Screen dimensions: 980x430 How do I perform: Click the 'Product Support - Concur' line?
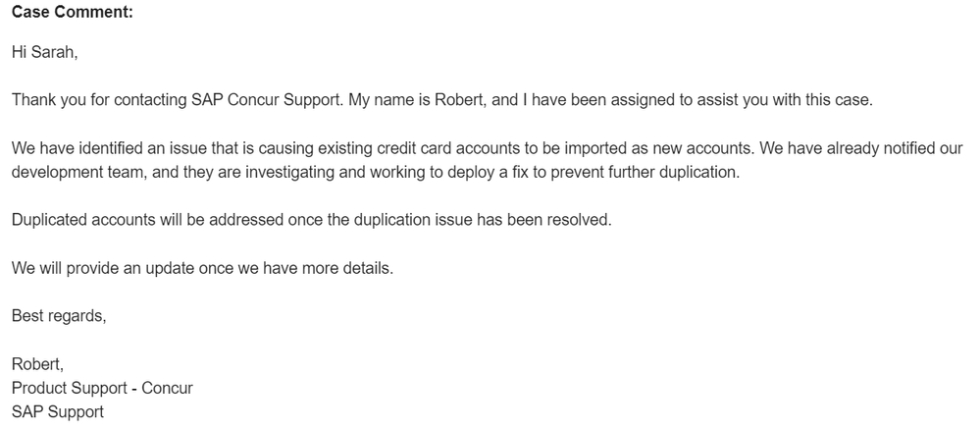(102, 388)
